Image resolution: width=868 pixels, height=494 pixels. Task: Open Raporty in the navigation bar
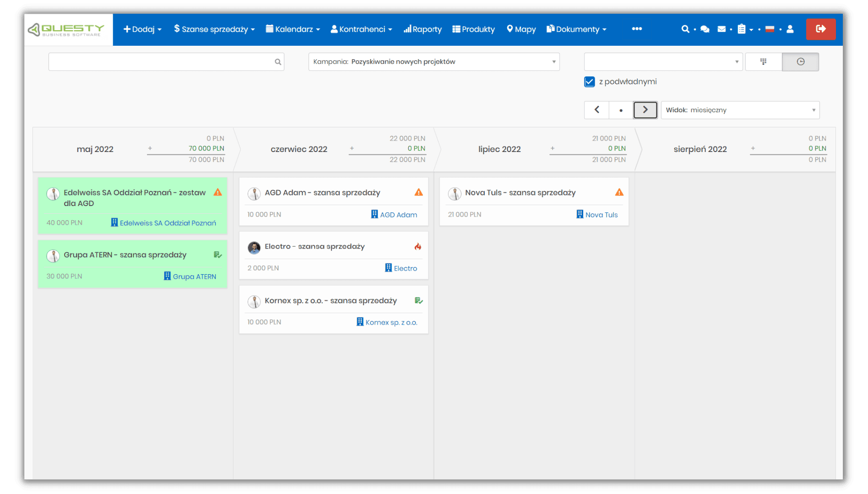click(x=423, y=29)
